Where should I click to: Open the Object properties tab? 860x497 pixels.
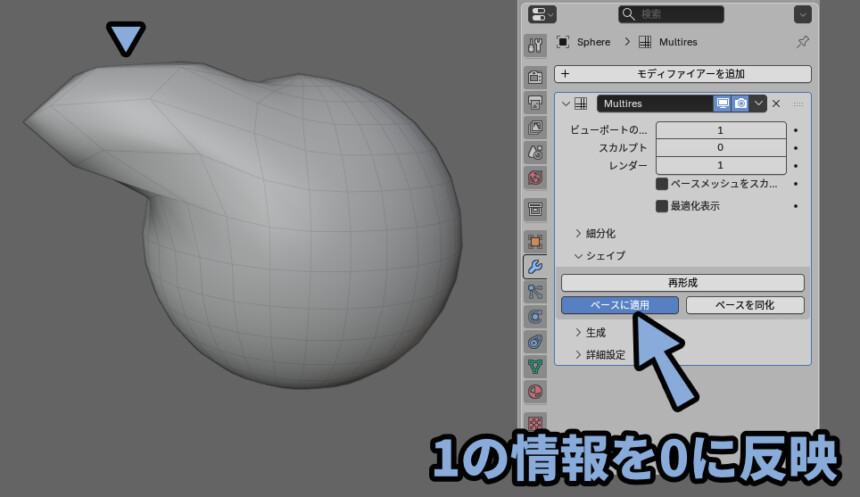pyautogui.click(x=535, y=241)
